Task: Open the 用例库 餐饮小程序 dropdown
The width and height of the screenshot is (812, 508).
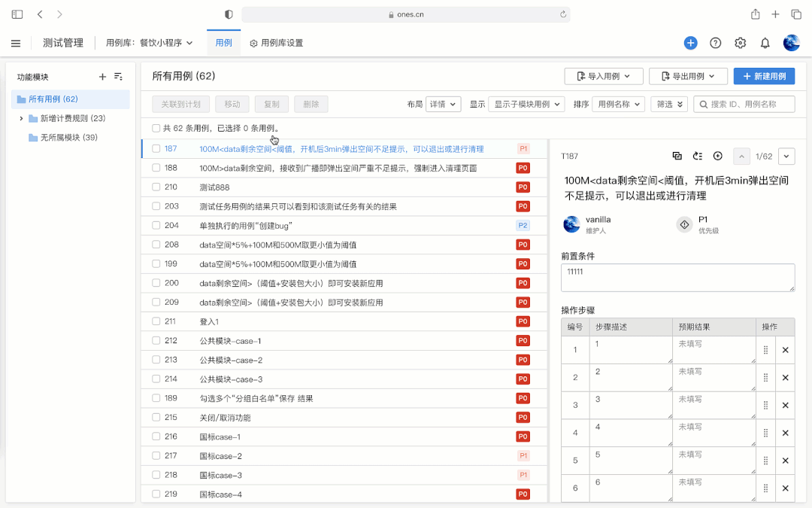Action: [x=150, y=43]
